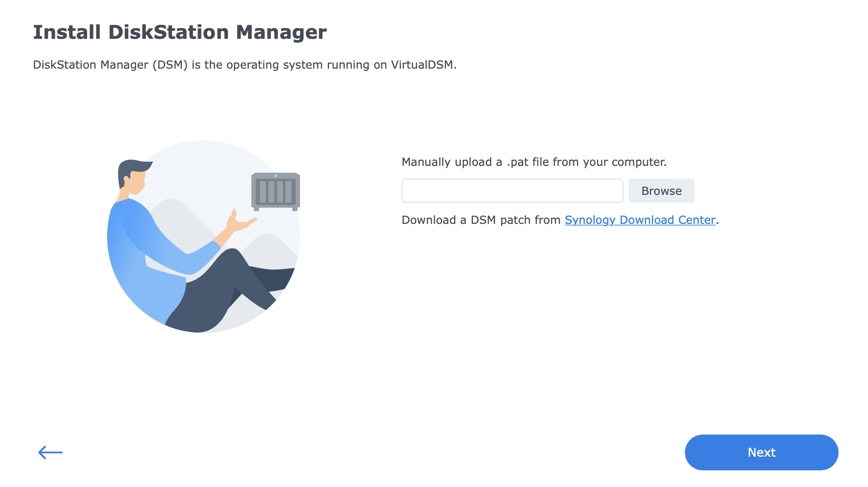Click the back arrow to return
868x487 pixels.
(x=49, y=452)
